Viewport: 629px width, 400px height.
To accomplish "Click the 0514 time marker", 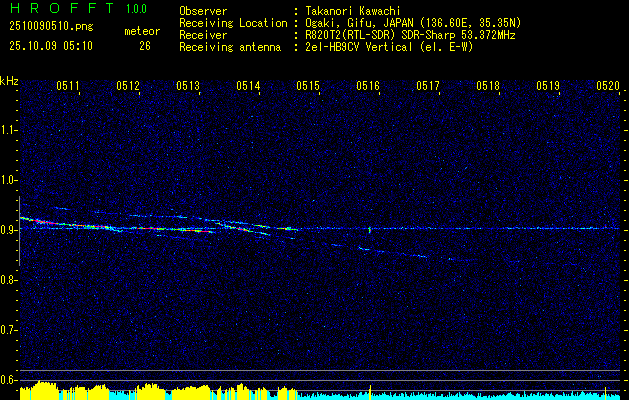I will [x=248, y=85].
